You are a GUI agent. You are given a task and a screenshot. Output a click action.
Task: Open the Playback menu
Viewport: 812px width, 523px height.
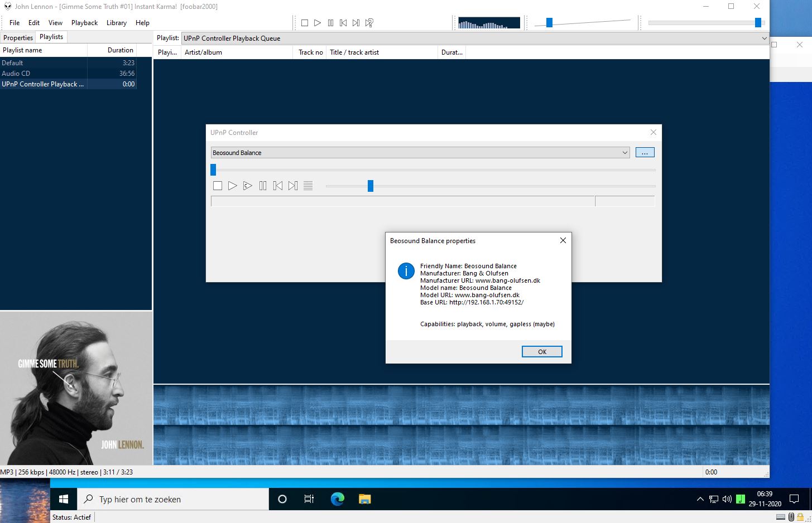point(84,23)
